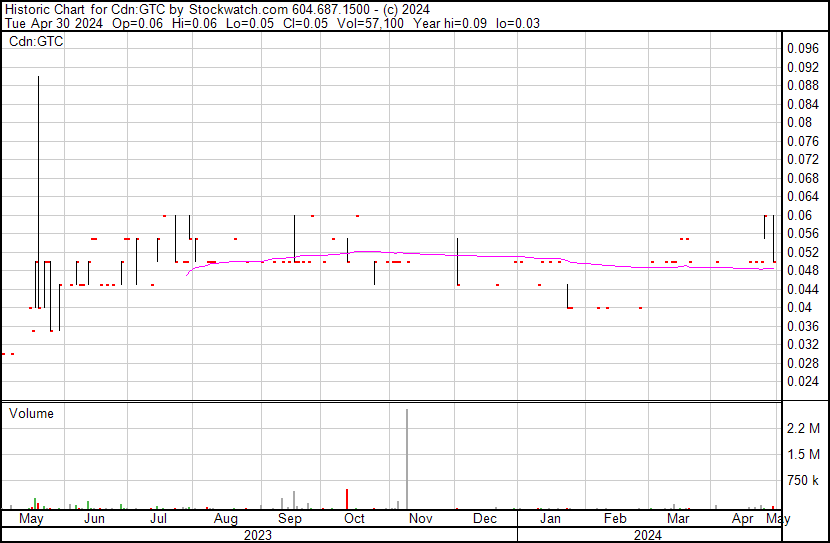Click the Feb month label
The image size is (830, 543).
(615, 519)
